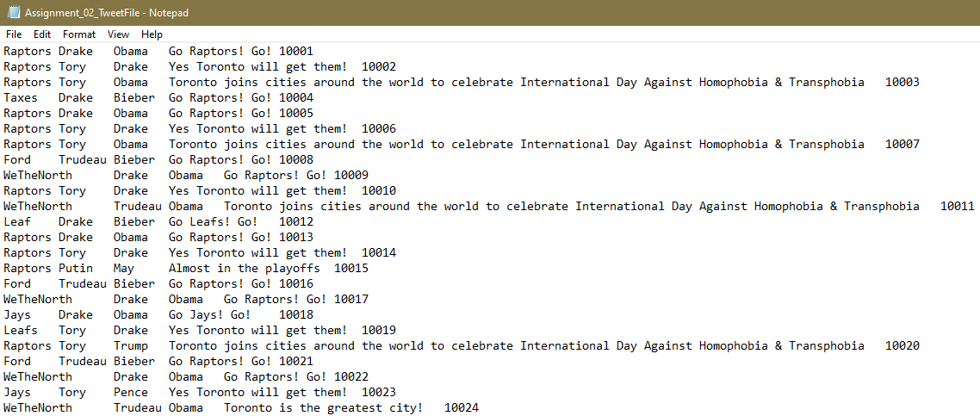Click the tweet ID 10013
The width and height of the screenshot is (980, 416).
point(295,238)
